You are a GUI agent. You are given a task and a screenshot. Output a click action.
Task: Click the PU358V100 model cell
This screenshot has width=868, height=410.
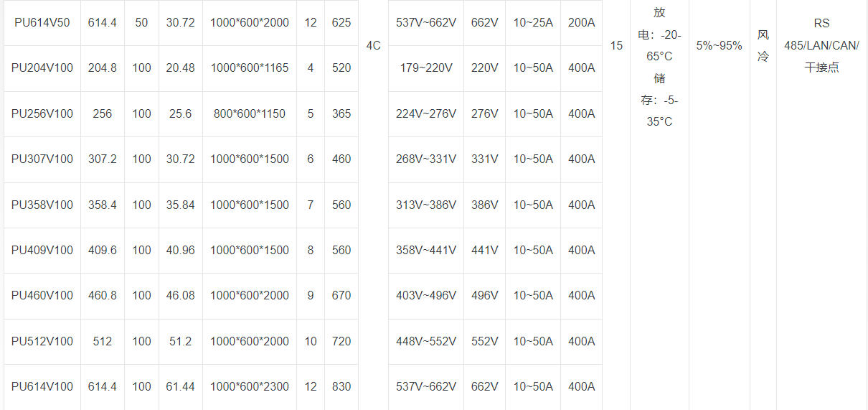tap(42, 205)
